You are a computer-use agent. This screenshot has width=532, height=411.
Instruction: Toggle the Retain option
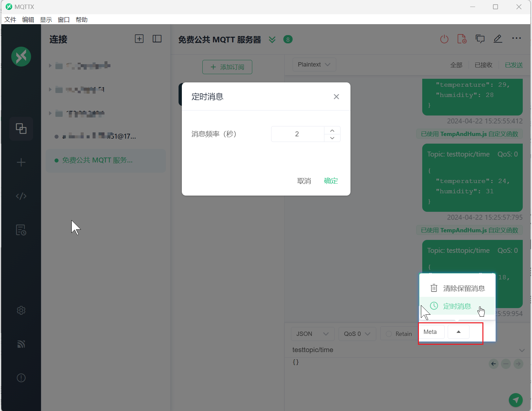click(399, 334)
